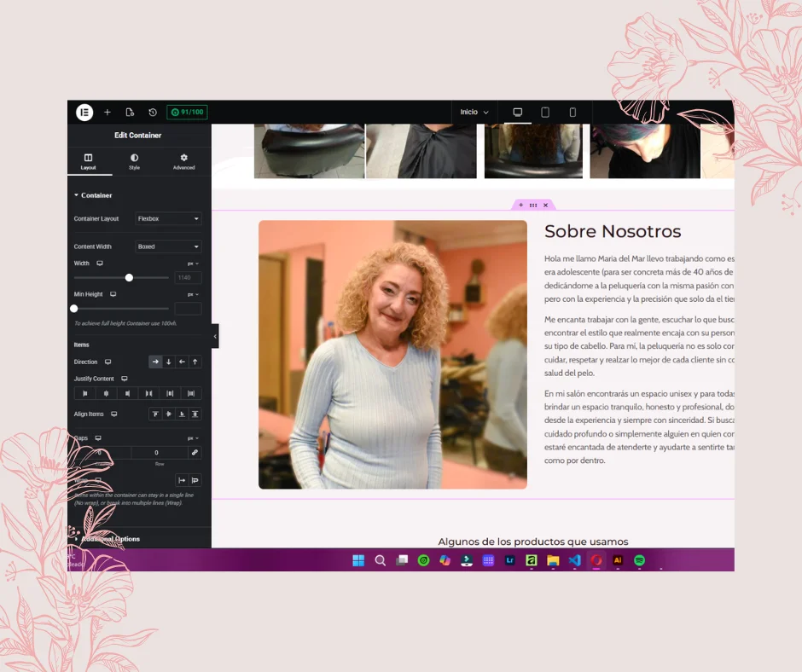This screenshot has width=802, height=672.
Task: Set direction to row (right arrow)
Action: click(155, 362)
